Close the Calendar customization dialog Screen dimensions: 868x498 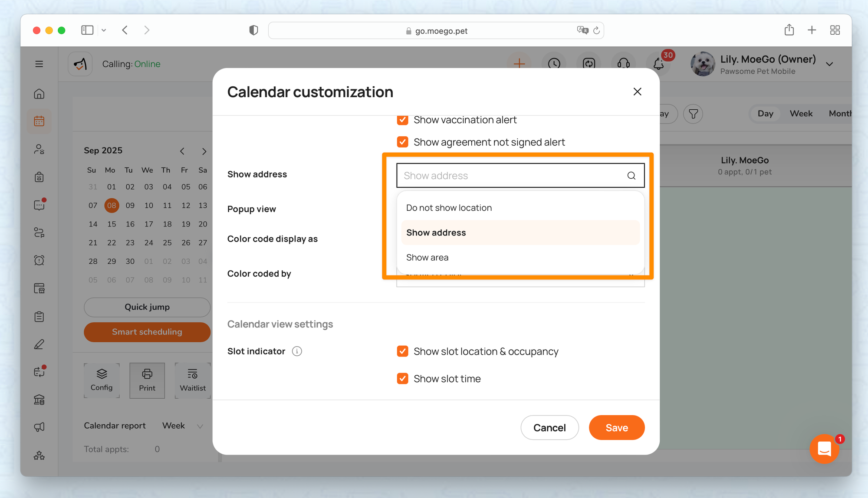tap(637, 92)
